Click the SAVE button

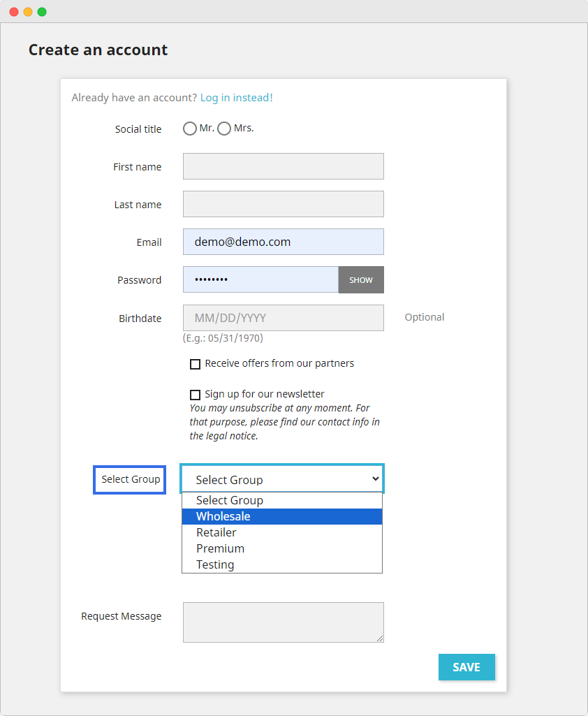(x=466, y=667)
